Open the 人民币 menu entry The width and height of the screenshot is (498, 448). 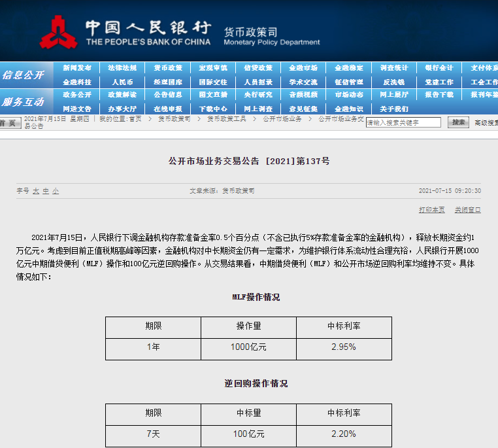pyautogui.click(x=122, y=82)
